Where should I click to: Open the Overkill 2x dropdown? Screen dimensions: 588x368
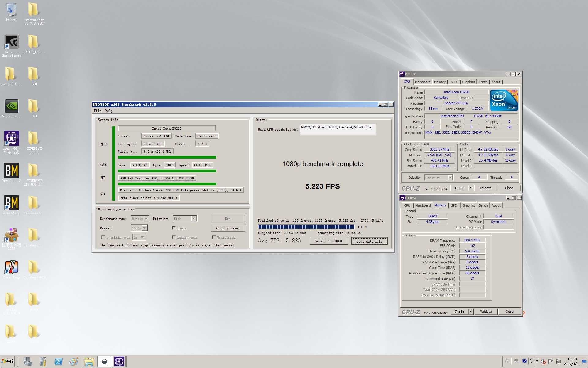(x=142, y=237)
